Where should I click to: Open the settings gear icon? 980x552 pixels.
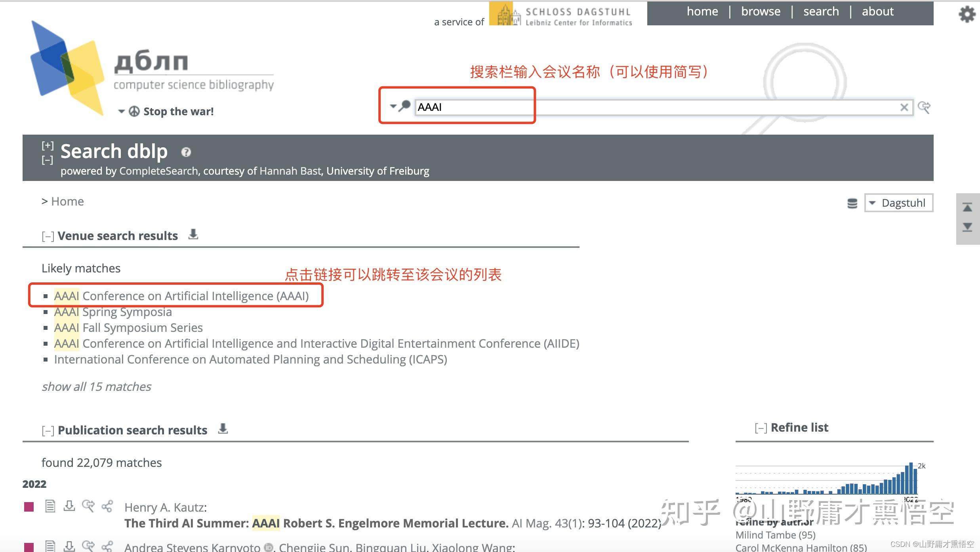(x=967, y=14)
